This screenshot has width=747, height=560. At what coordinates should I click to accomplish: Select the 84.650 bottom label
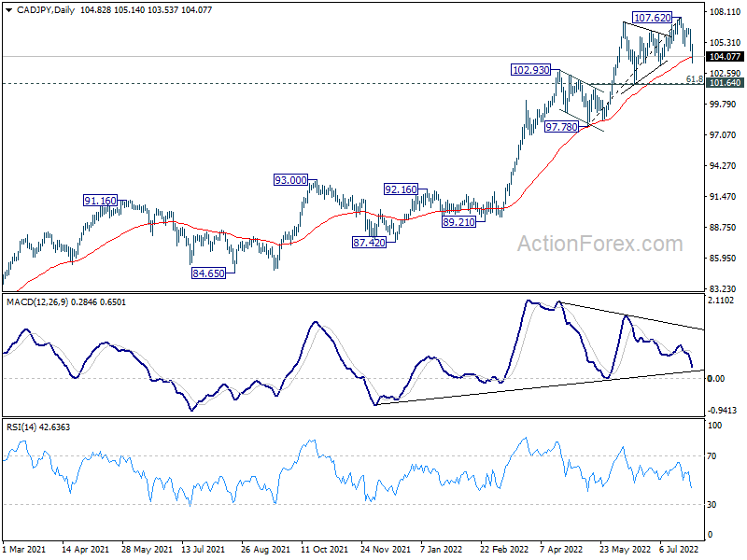pyautogui.click(x=208, y=273)
